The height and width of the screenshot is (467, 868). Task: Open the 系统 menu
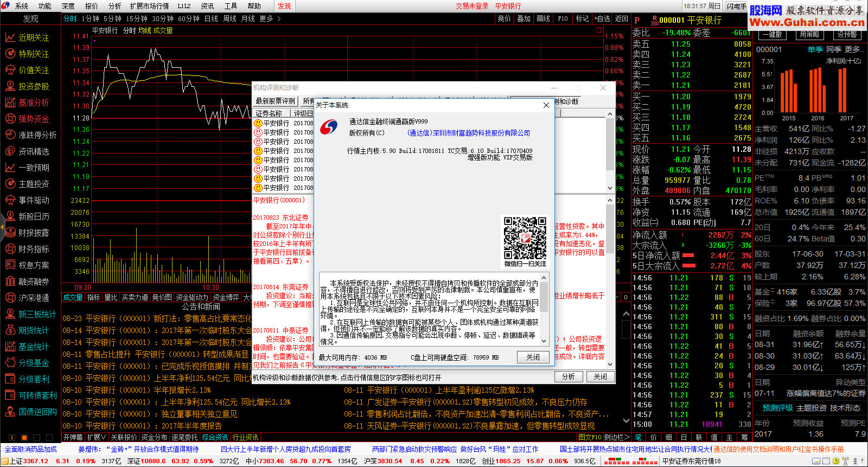pos(22,6)
